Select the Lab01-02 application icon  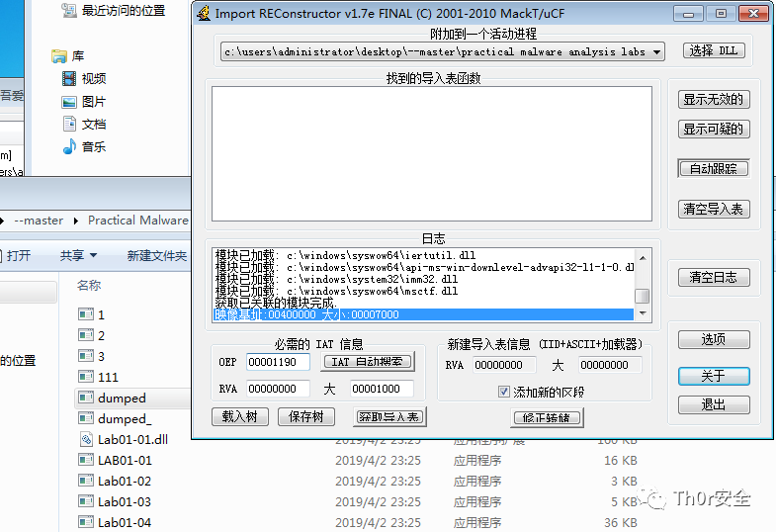tap(86, 481)
